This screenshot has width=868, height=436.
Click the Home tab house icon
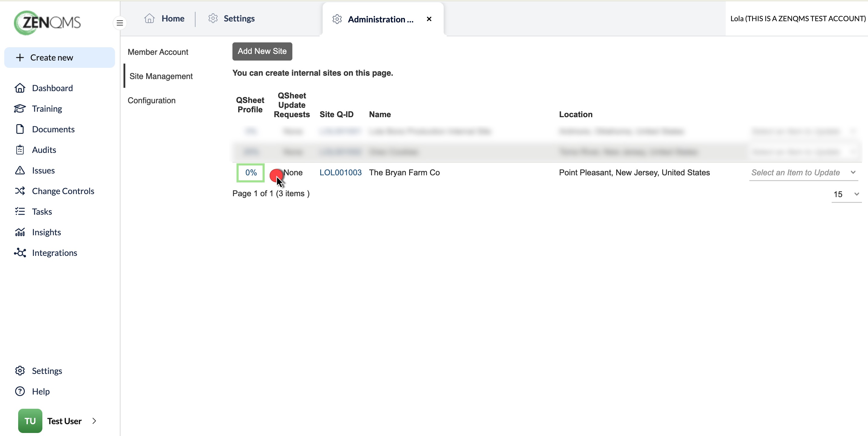(149, 18)
